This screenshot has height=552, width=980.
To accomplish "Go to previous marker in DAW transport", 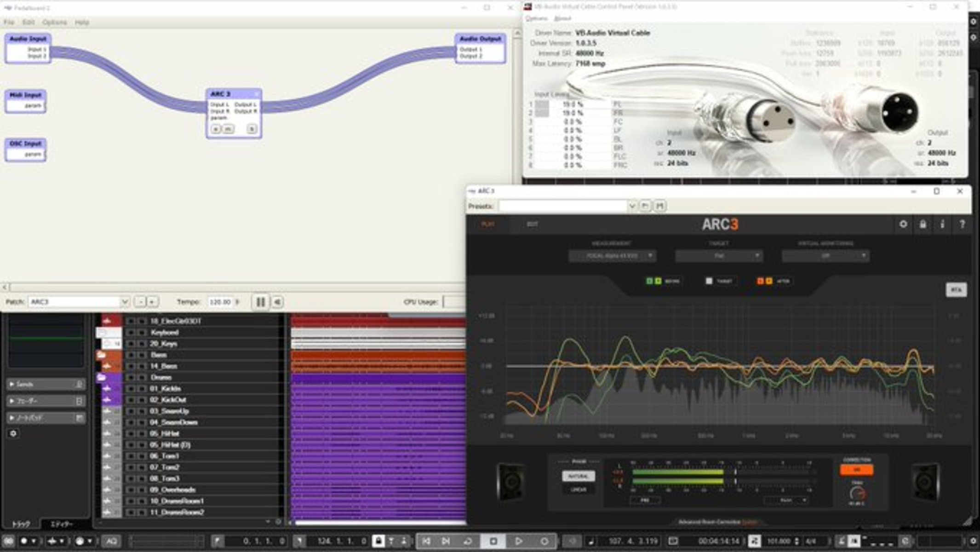I will pyautogui.click(x=426, y=541).
